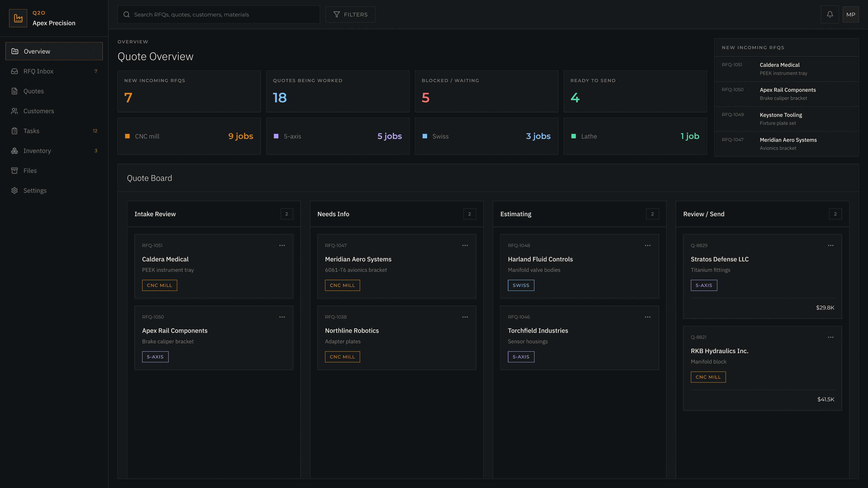Viewport: 868px width, 488px height.
Task: Open the New Incoming RFQs stat card
Action: pyautogui.click(x=189, y=91)
